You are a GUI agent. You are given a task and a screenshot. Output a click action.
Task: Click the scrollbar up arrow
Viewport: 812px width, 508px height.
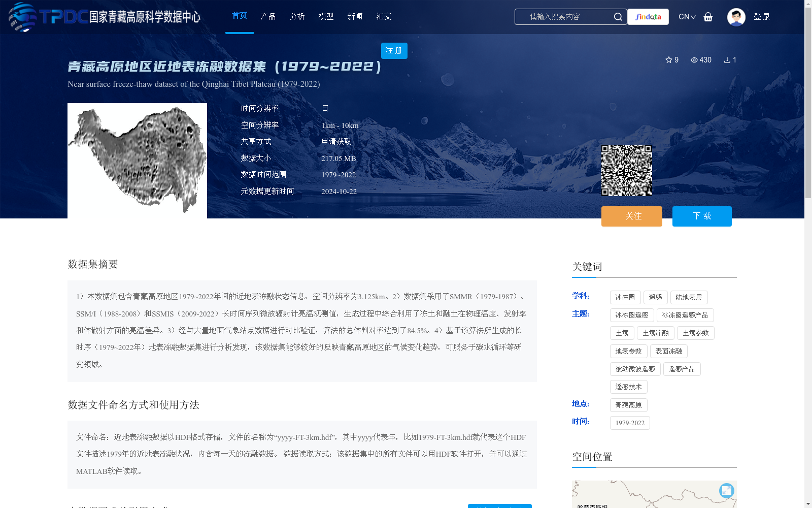808,4
